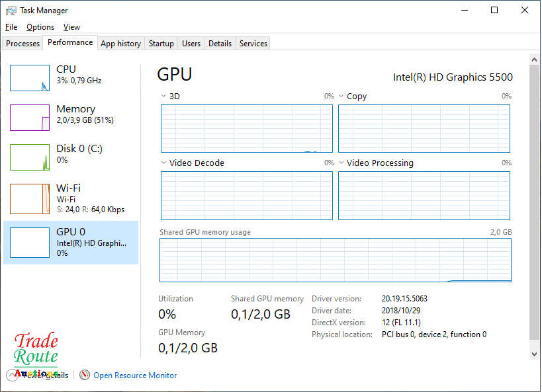Open the Copy engine graph dropdown
This screenshot has height=392, width=542.
(341, 97)
